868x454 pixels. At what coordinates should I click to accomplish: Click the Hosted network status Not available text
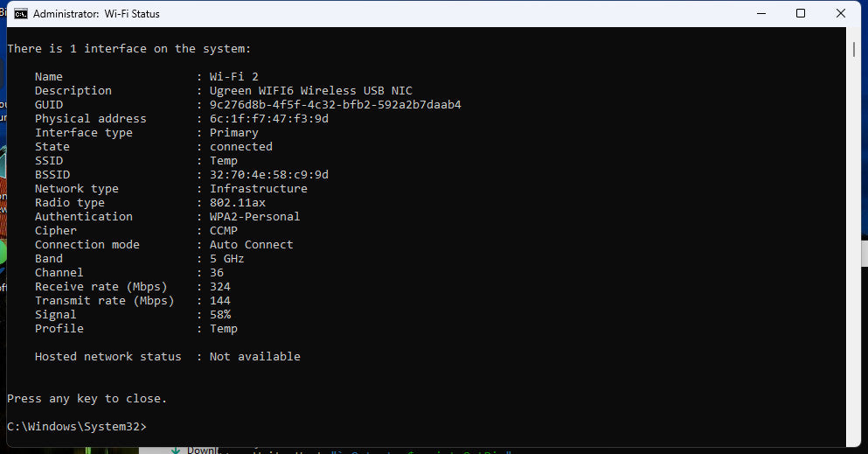click(254, 357)
